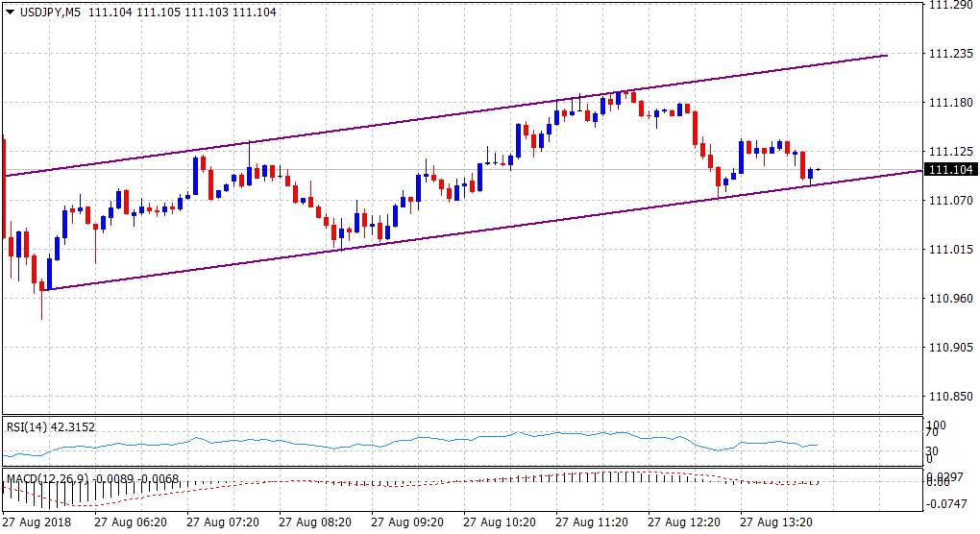Click the tall red candle at far left edge
Viewport: 980px width, 534px height.
[x=4, y=182]
